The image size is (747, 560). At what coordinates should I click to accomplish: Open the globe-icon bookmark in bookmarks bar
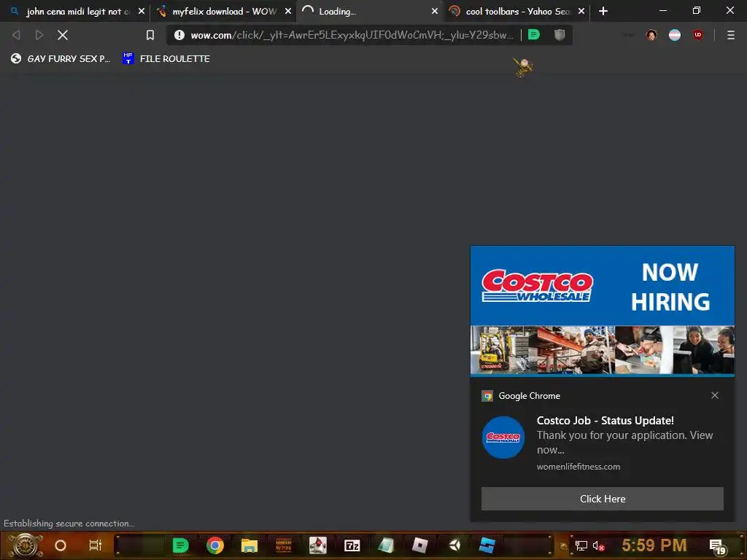(60, 58)
